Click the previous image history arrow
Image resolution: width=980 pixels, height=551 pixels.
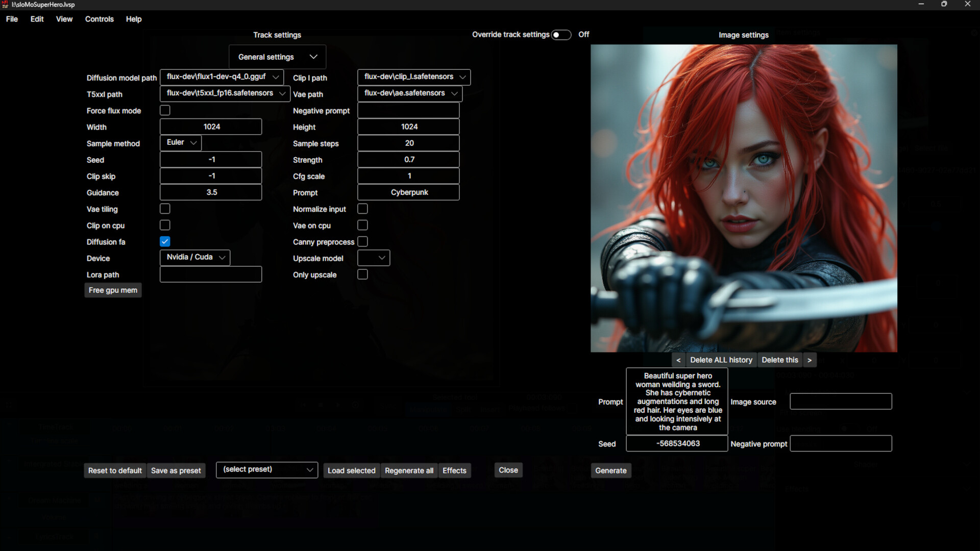678,360
